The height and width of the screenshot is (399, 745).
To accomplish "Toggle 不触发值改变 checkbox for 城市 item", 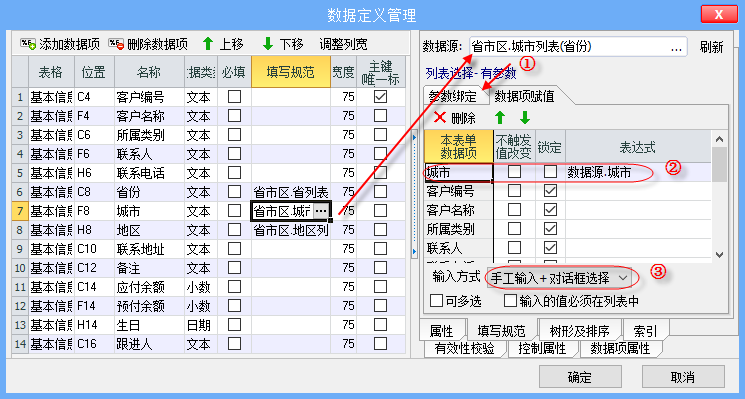I will 514,171.
